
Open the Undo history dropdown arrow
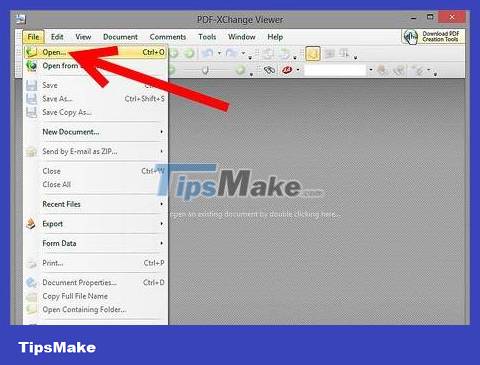(x=219, y=53)
